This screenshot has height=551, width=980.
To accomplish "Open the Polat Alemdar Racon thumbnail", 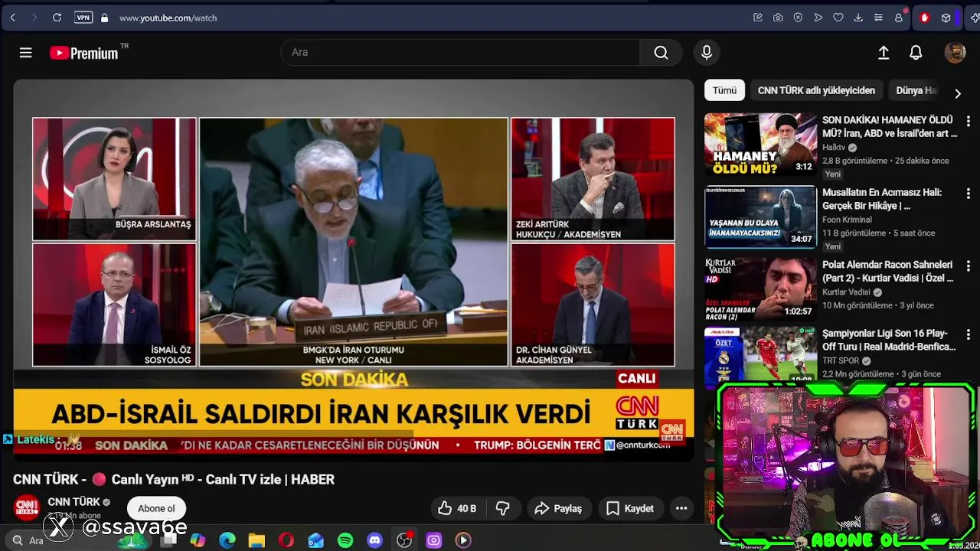I will tap(760, 289).
